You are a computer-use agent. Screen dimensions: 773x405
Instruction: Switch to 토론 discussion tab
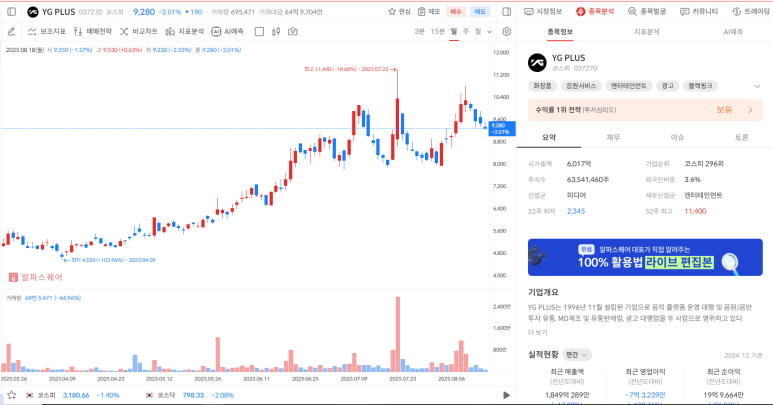pos(741,137)
